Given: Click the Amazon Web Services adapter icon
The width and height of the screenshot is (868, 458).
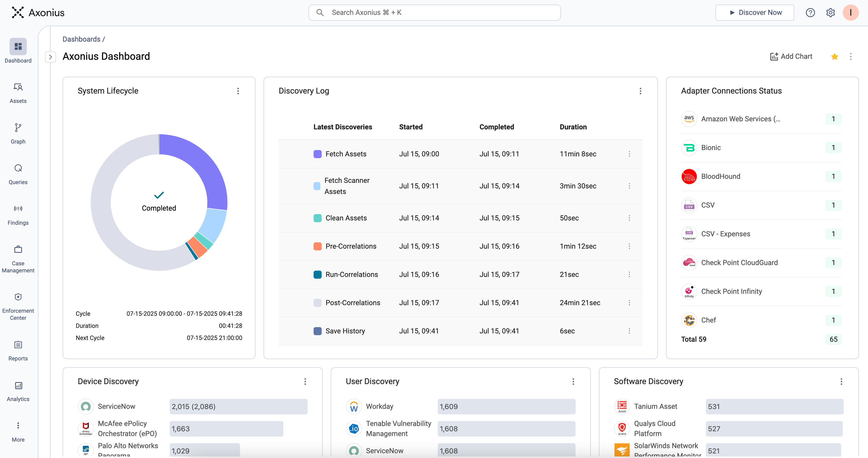Looking at the screenshot, I should tap(689, 119).
